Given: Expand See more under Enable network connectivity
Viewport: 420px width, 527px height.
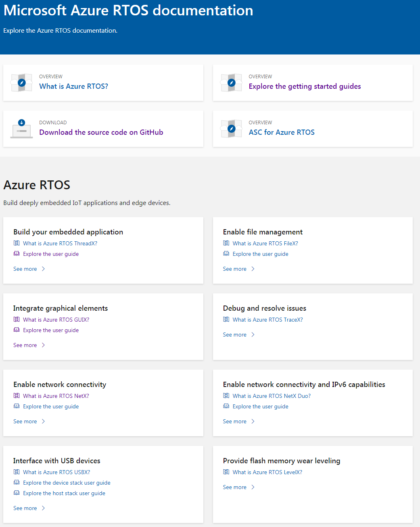Looking at the screenshot, I should coord(29,422).
